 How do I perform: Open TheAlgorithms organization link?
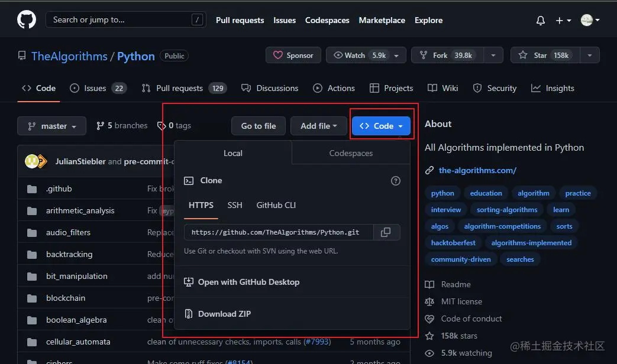point(69,56)
